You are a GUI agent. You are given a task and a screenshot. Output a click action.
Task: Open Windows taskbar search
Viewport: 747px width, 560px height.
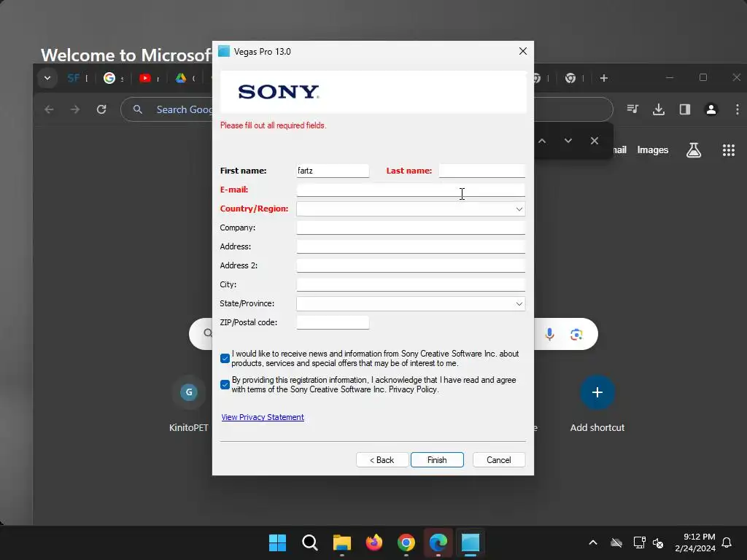[309, 542]
